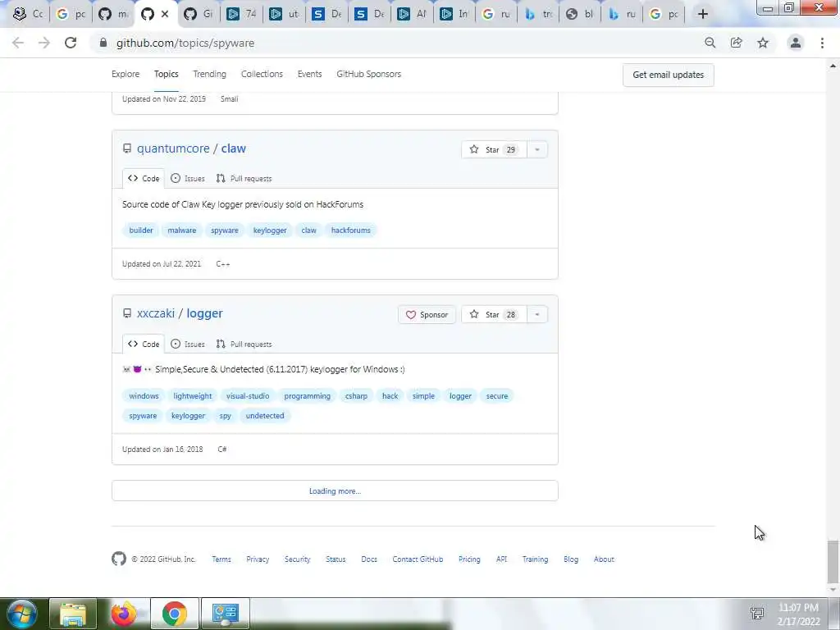This screenshot has width=840, height=630.
Task: Expand star list dropdown for logger
Action: tap(536, 314)
